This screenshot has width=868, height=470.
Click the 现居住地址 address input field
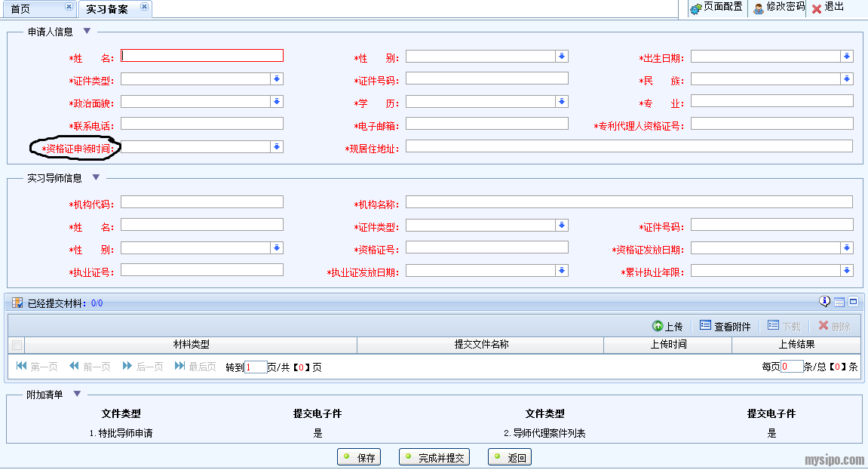(629, 146)
